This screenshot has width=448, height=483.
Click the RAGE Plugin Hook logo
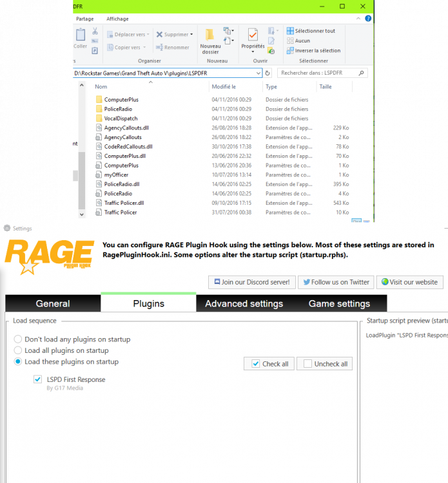click(50, 256)
